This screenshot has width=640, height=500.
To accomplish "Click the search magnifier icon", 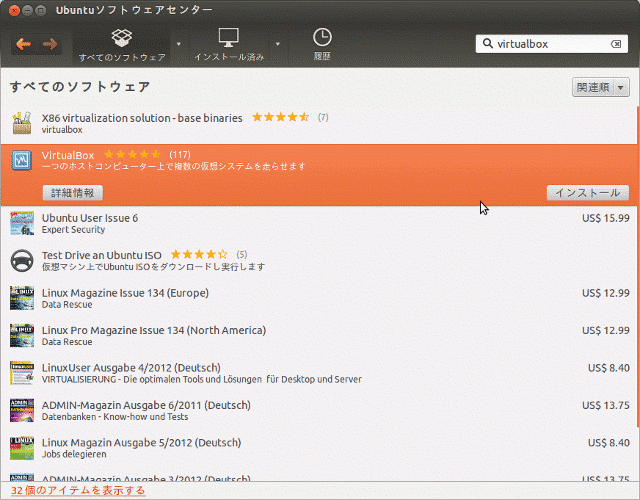I will (x=487, y=43).
